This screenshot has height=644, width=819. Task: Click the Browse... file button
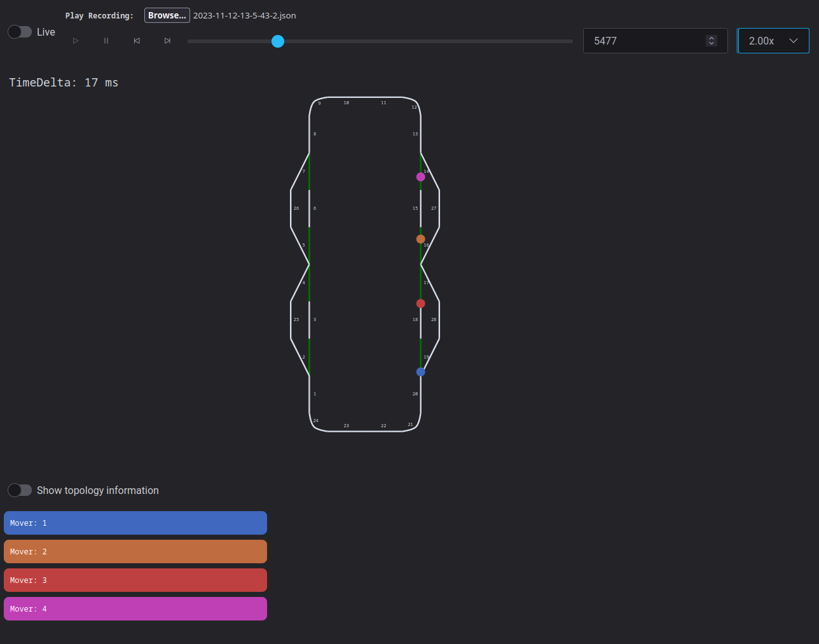pos(167,15)
